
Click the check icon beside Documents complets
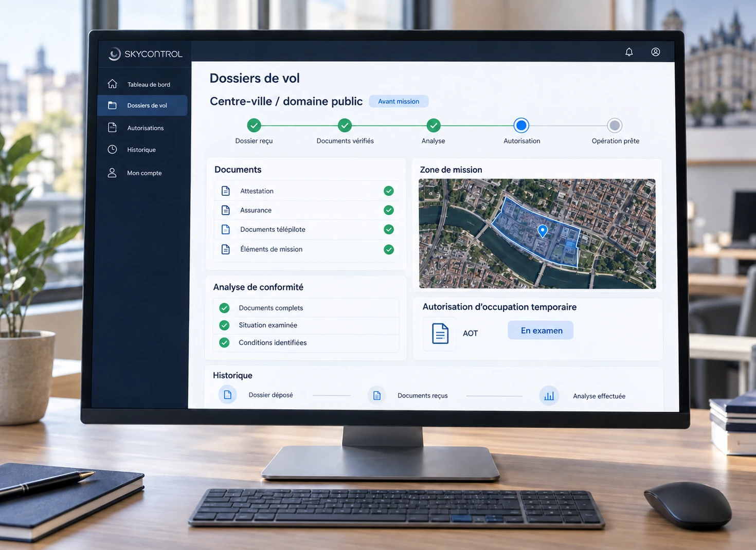(x=224, y=308)
